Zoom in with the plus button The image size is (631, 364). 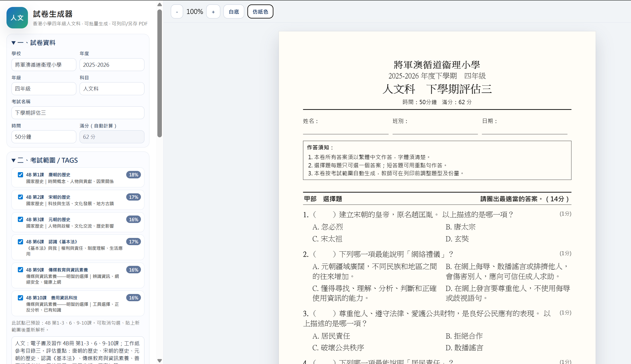point(213,11)
